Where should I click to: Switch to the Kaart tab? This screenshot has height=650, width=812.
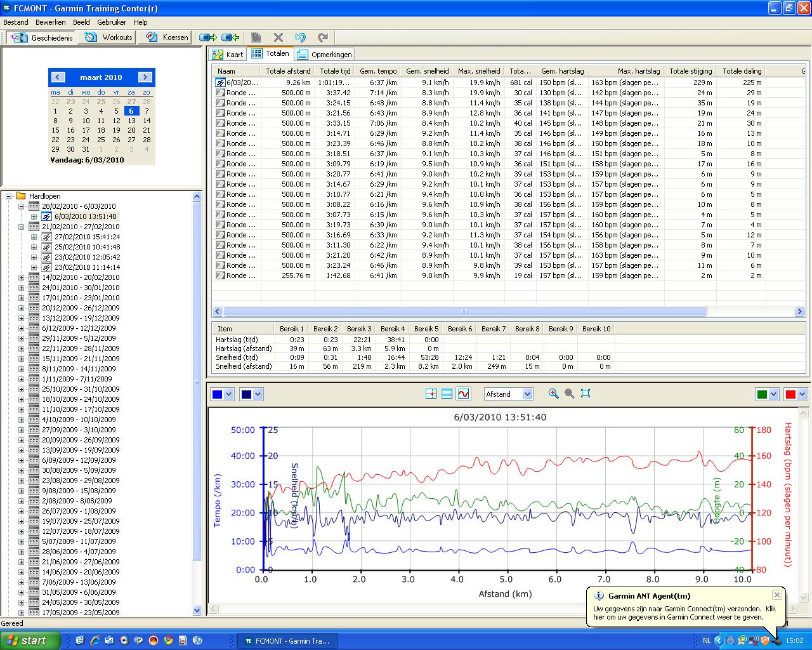pyautogui.click(x=228, y=55)
